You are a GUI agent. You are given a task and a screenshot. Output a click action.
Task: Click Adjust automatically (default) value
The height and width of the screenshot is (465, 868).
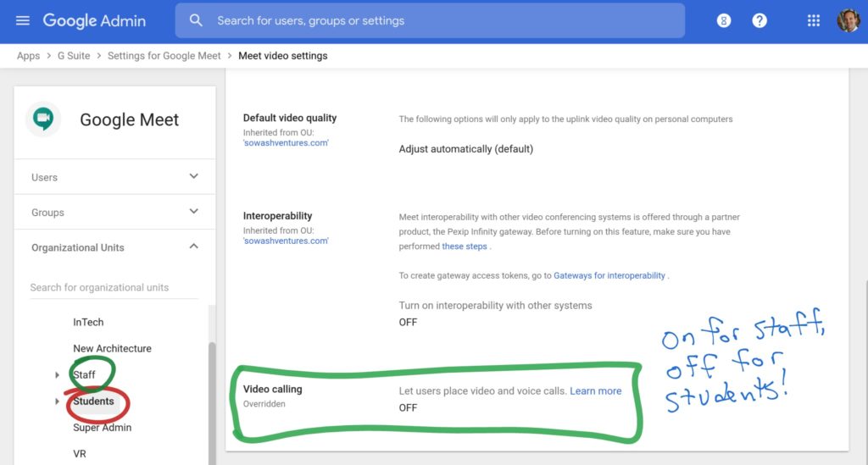coord(465,149)
